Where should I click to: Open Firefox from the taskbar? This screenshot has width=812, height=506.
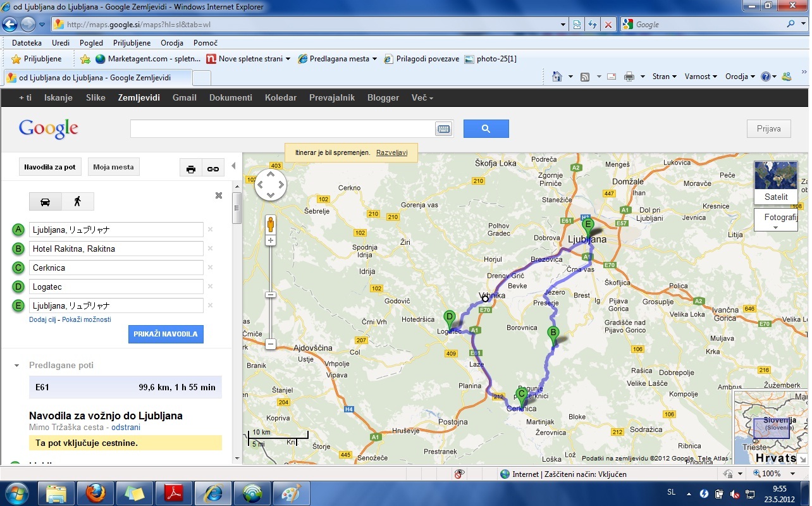click(x=95, y=493)
